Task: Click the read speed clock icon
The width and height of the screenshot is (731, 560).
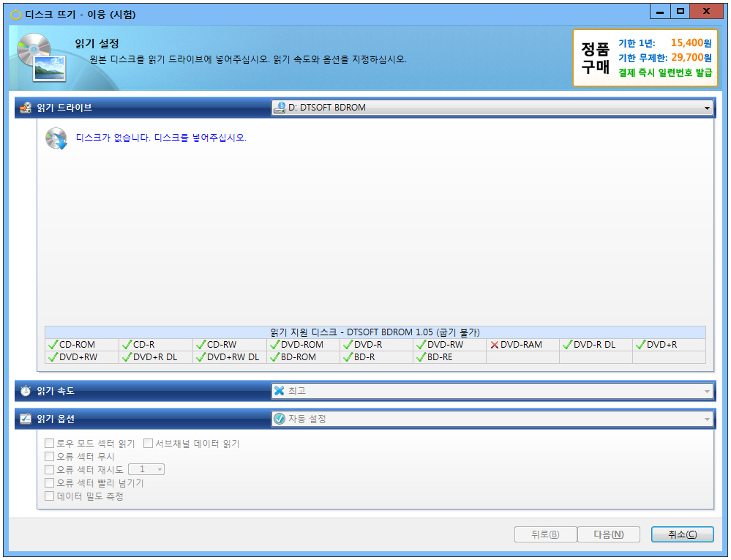Action: click(x=26, y=391)
